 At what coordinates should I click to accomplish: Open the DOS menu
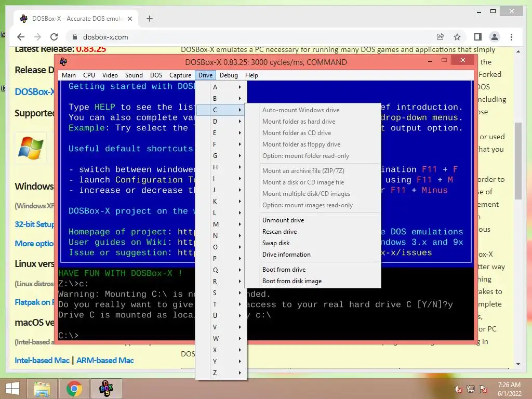click(x=156, y=75)
